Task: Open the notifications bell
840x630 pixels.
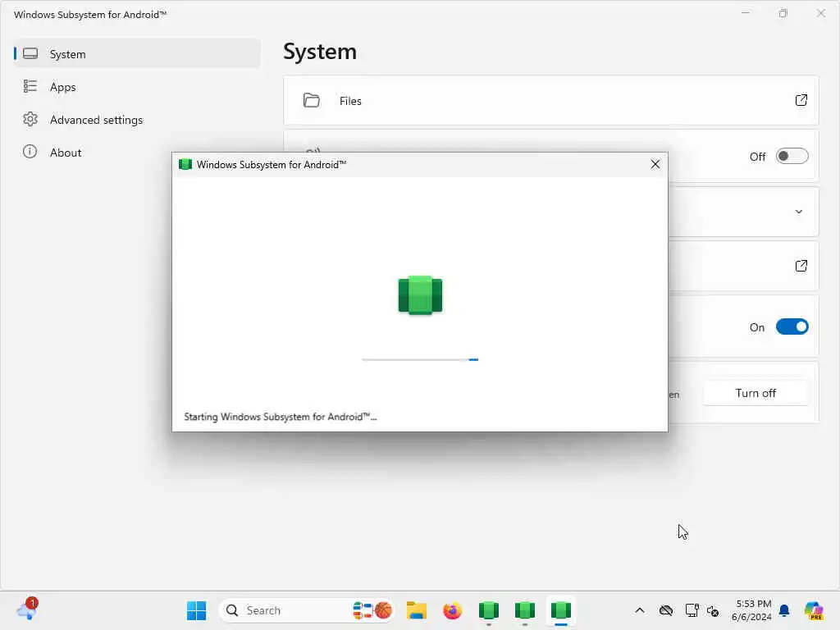Action: coord(784,610)
